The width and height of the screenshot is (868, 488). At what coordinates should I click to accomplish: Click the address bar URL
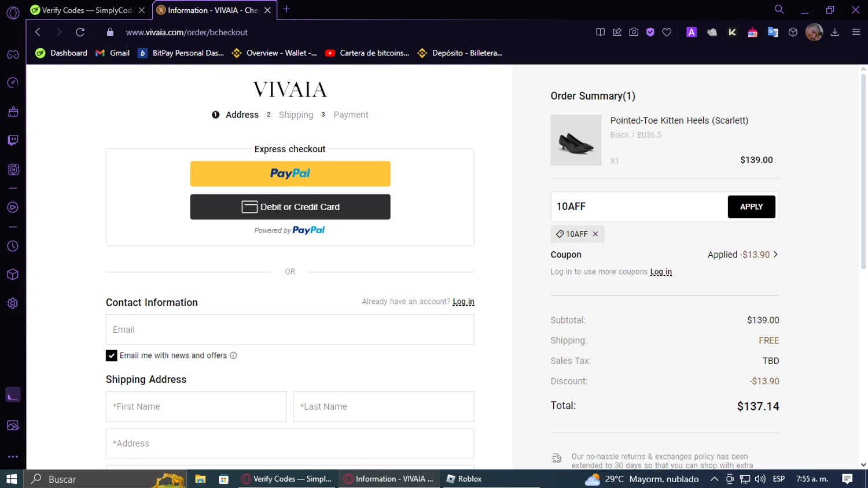click(186, 32)
